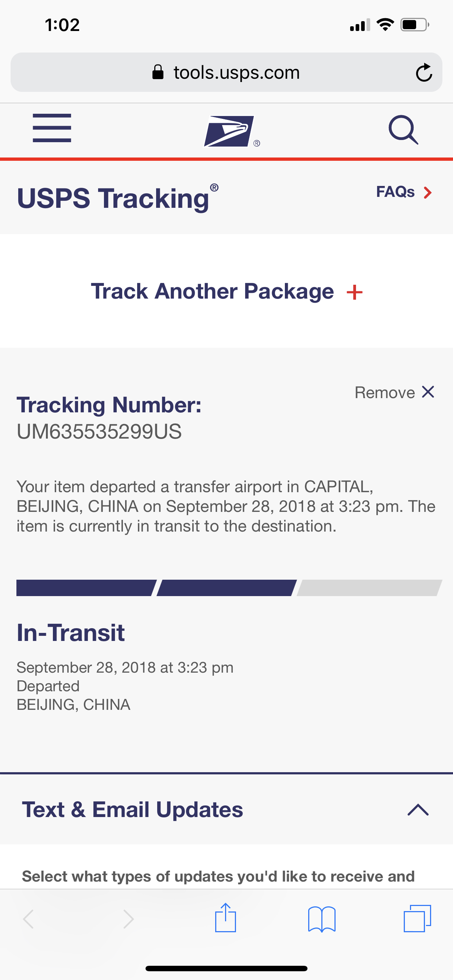Tap the grey final progress segment
The height and width of the screenshot is (980, 453).
(369, 588)
